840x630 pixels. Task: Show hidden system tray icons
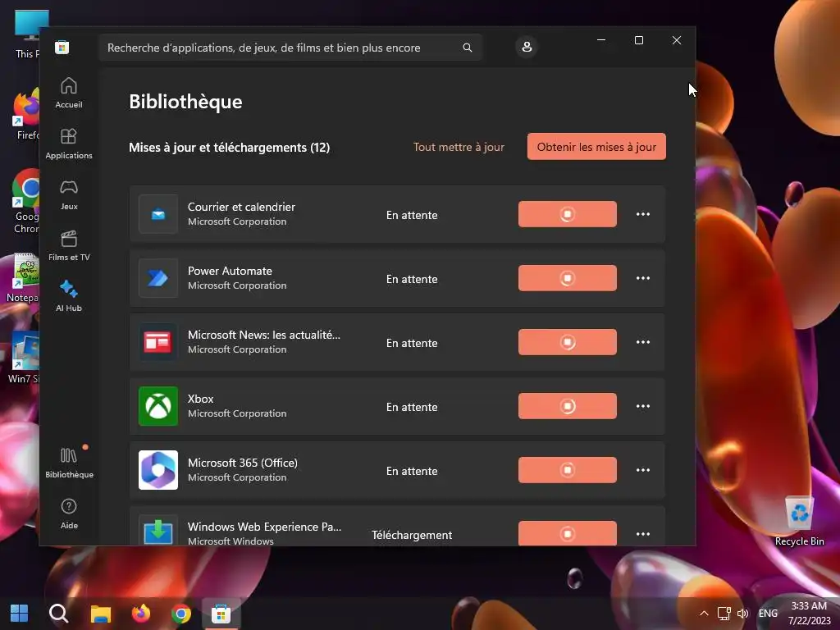pos(704,614)
